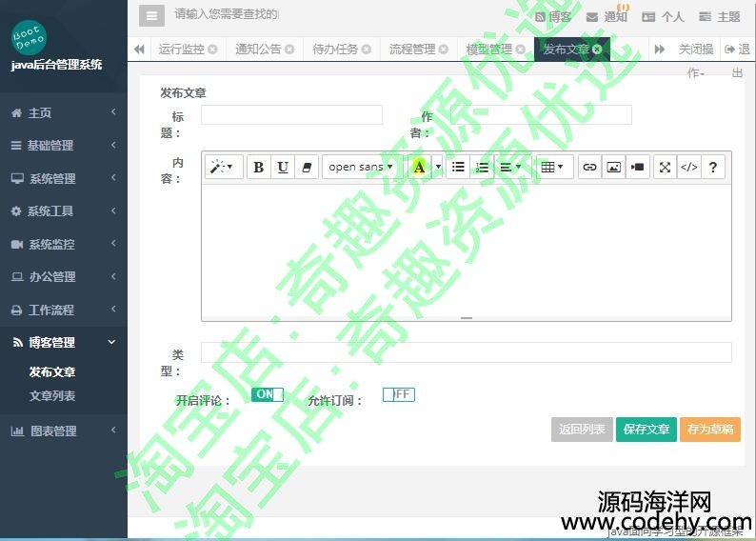Screen dimensions: 756x541
Task: Toggle the hamburger sidebar menu button
Action: [x=151, y=16]
